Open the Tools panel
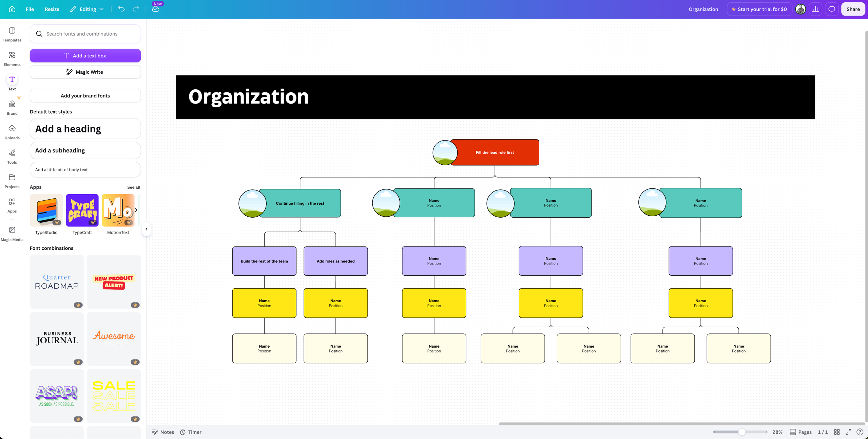Viewport: 868px width, 439px height. pos(12,157)
